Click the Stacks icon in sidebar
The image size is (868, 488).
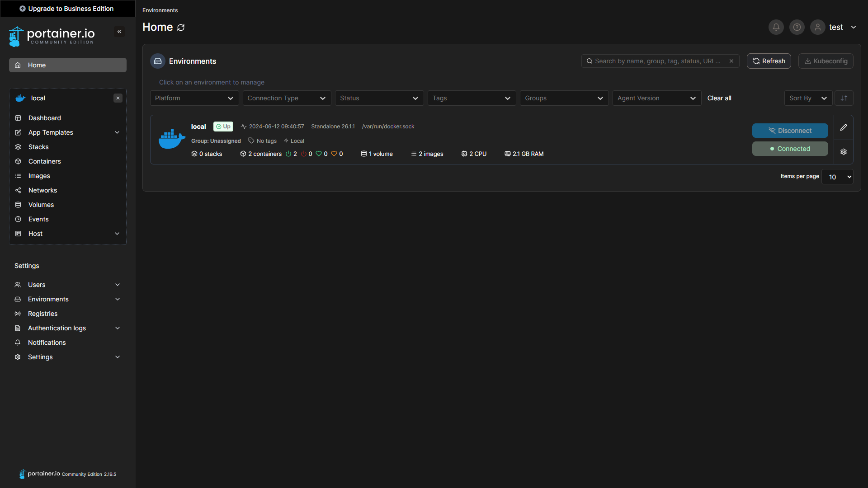pyautogui.click(x=19, y=146)
